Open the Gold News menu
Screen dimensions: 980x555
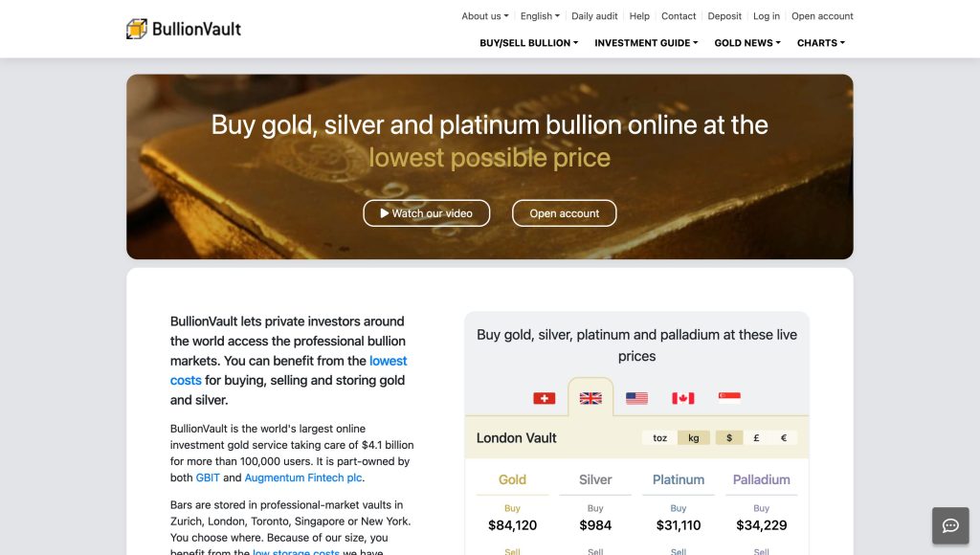747,43
